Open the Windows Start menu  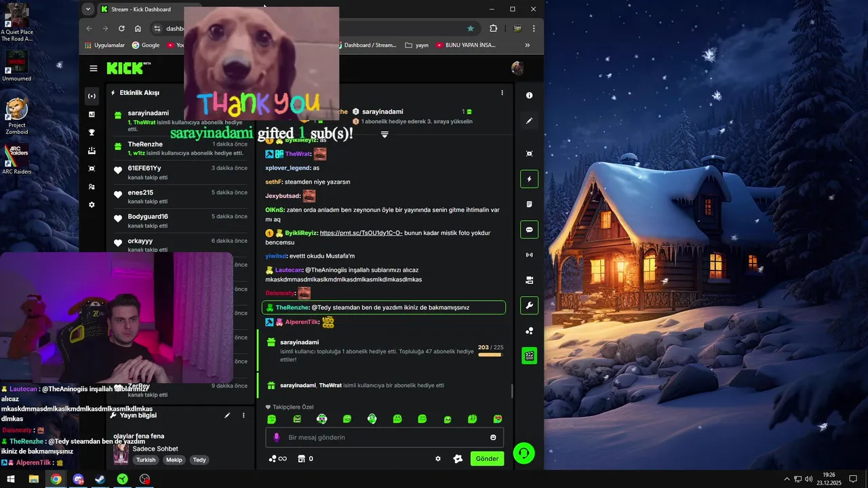tap(11, 479)
